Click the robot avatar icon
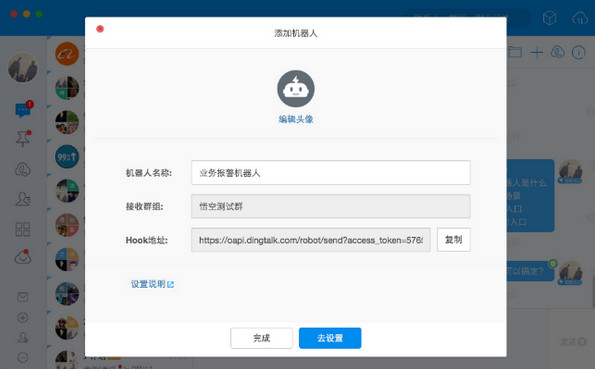Image resolution: width=595 pixels, height=369 pixels. [296, 89]
